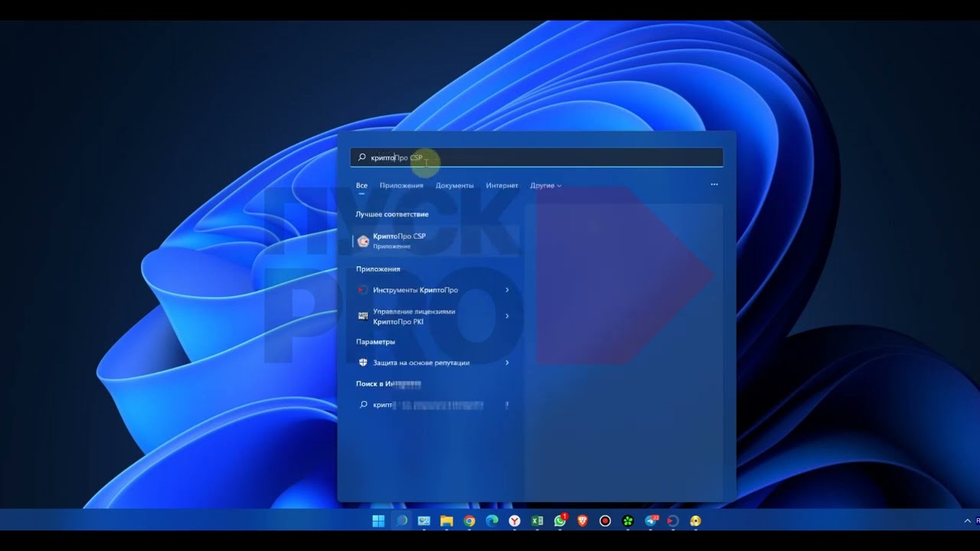Select the Все search tab
The height and width of the screenshot is (551, 980).
point(361,185)
